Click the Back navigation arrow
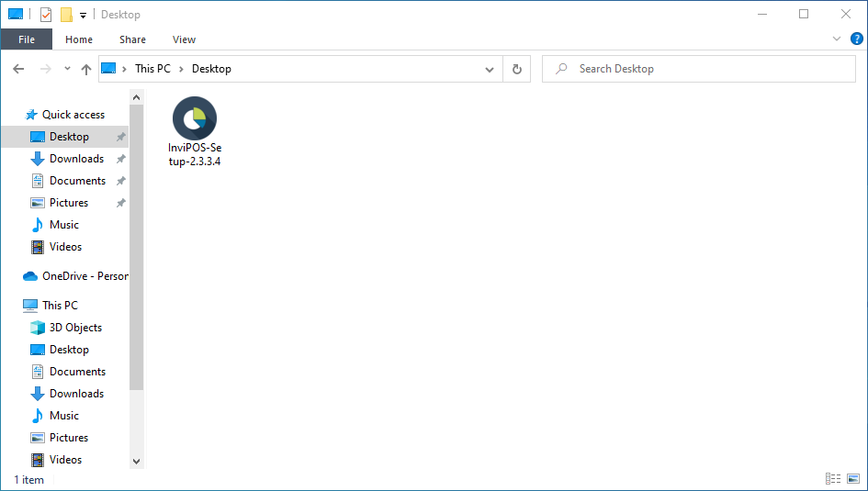The height and width of the screenshot is (491, 868). point(18,69)
